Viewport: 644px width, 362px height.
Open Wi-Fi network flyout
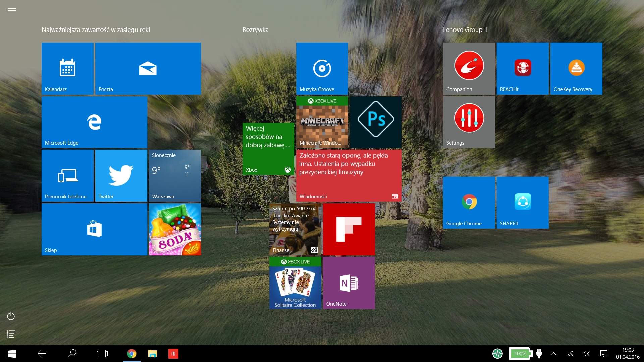(x=570, y=354)
